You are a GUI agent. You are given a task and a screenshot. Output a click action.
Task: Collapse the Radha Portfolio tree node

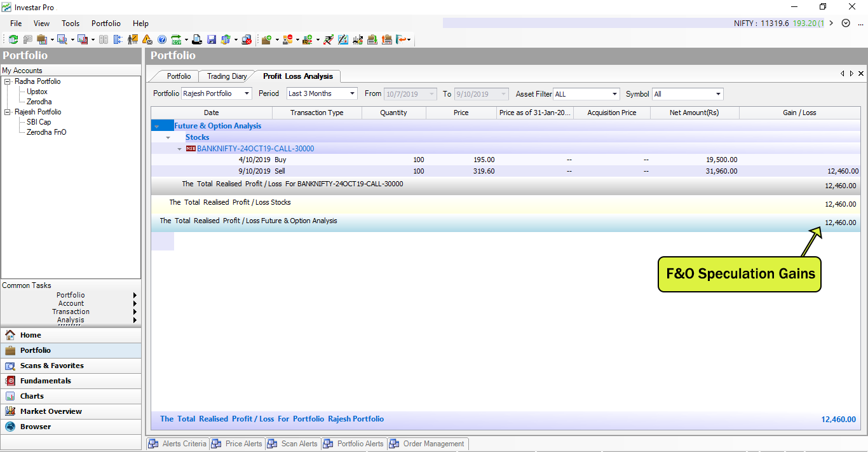pyautogui.click(x=8, y=81)
